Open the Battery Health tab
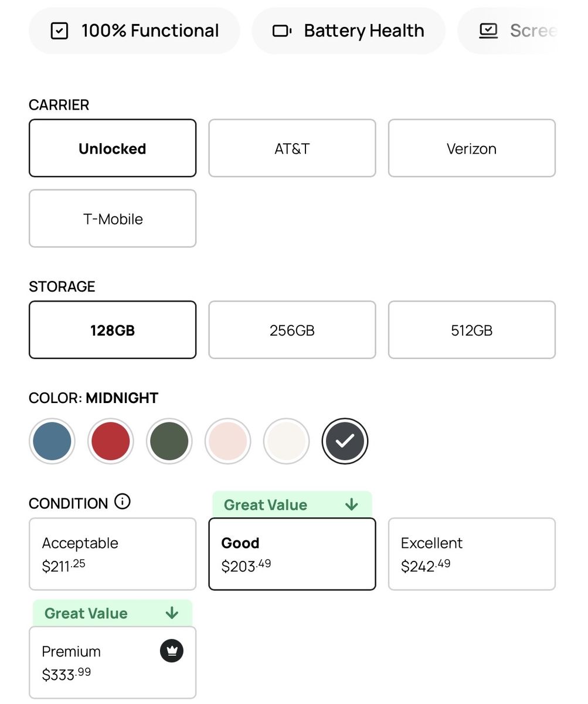588x704 pixels. tap(349, 31)
